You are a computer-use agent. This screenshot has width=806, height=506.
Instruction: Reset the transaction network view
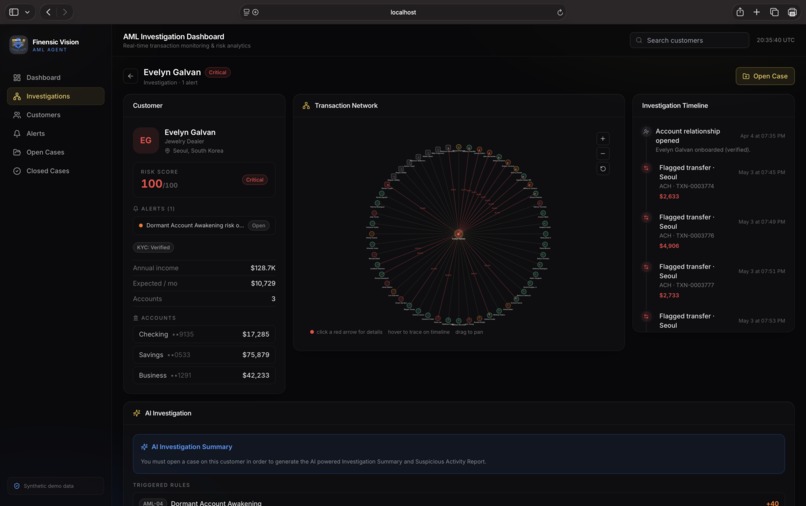[x=602, y=169]
